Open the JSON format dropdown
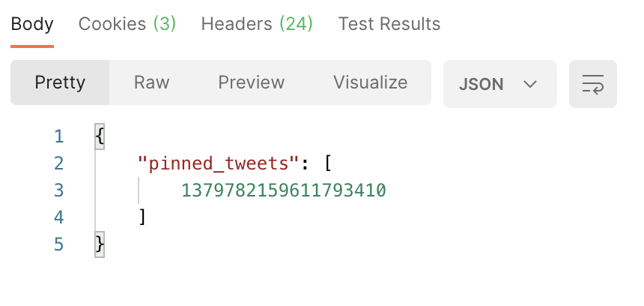This screenshot has height=306, width=644. (x=499, y=84)
